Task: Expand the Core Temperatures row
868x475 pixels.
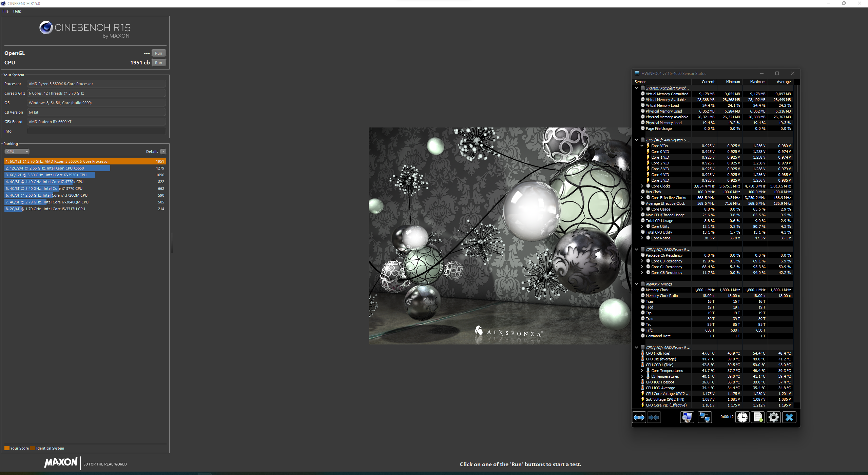Action: 642,371
